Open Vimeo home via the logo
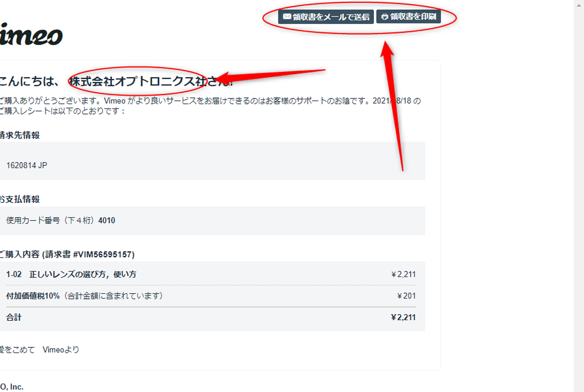 pyautogui.click(x=30, y=36)
